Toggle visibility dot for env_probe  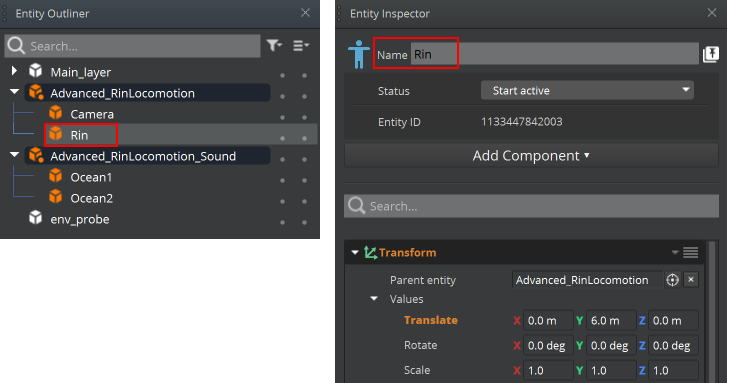tap(283, 222)
